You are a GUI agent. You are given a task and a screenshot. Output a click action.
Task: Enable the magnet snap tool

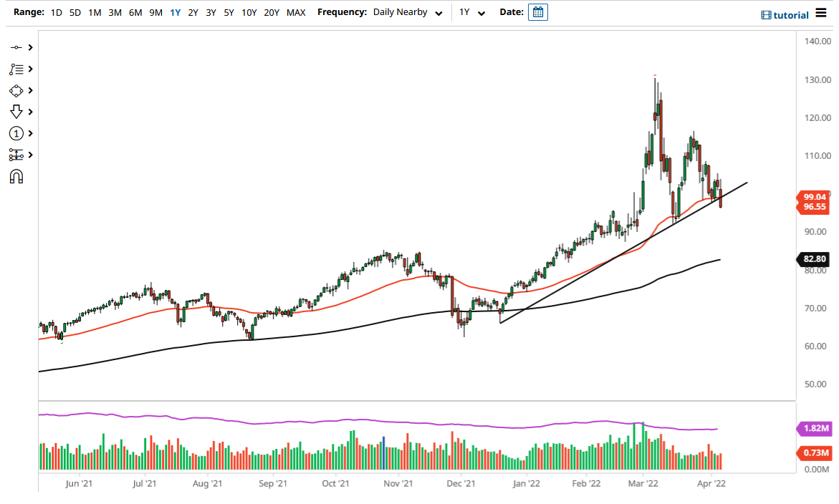coord(17,176)
